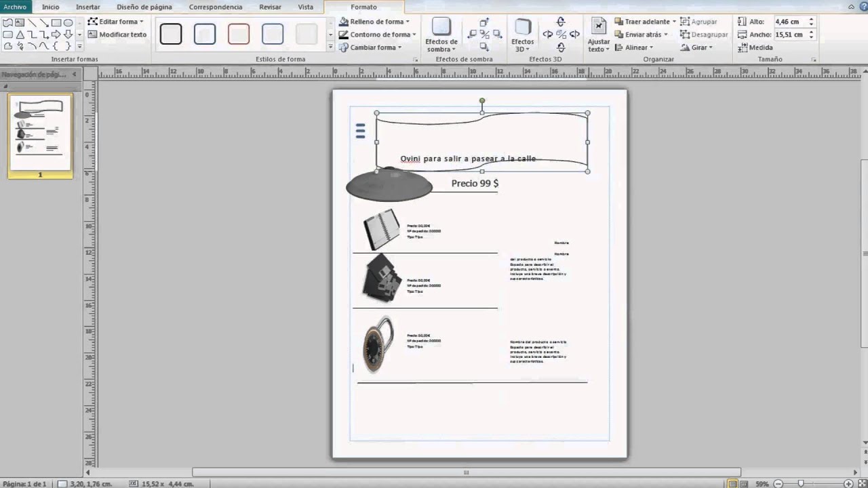Image resolution: width=868 pixels, height=488 pixels.
Task: Apply the faded gray shape style
Action: pos(307,34)
